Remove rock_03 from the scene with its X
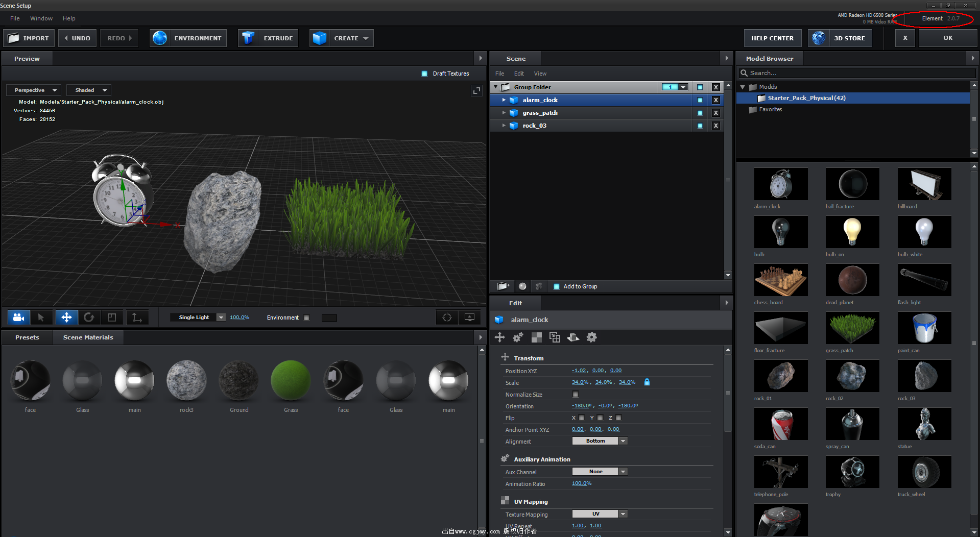Screen dimensions: 980x537 tap(716, 126)
